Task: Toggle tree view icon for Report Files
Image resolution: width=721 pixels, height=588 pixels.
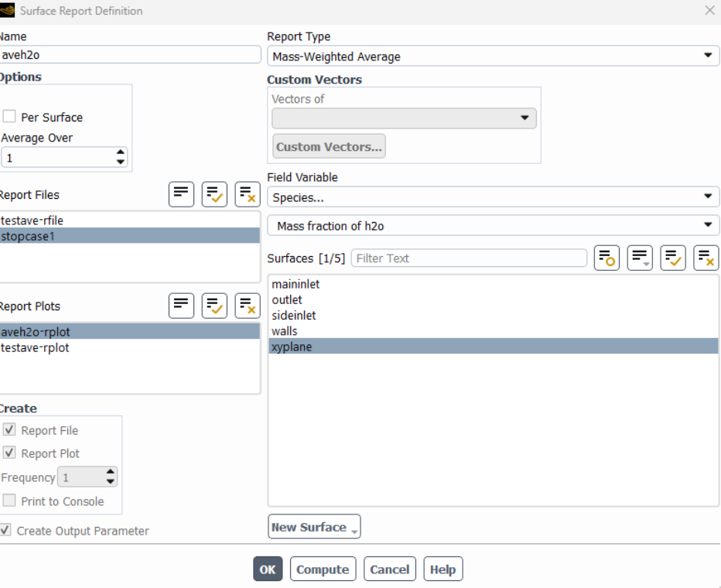Action: click(x=181, y=194)
